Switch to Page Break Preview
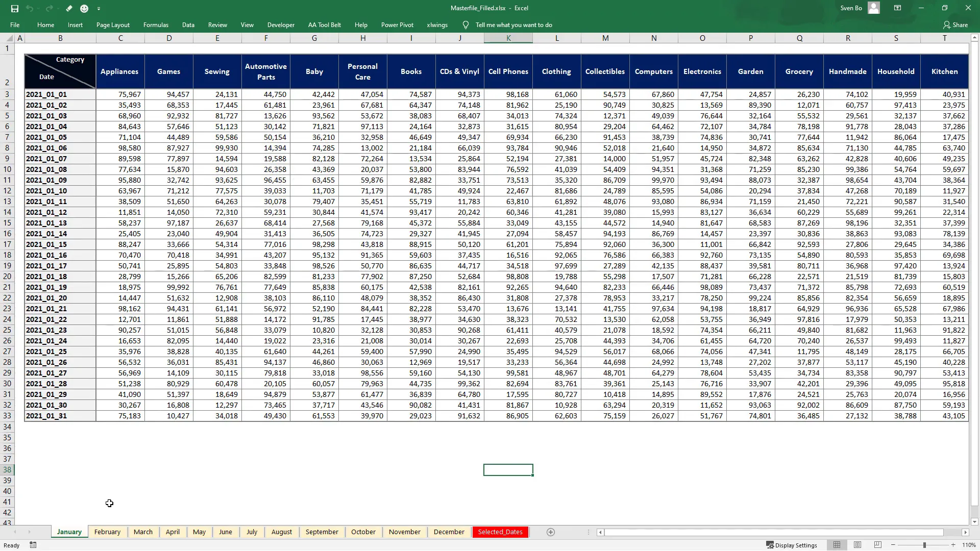The width and height of the screenshot is (980, 551). point(878,545)
